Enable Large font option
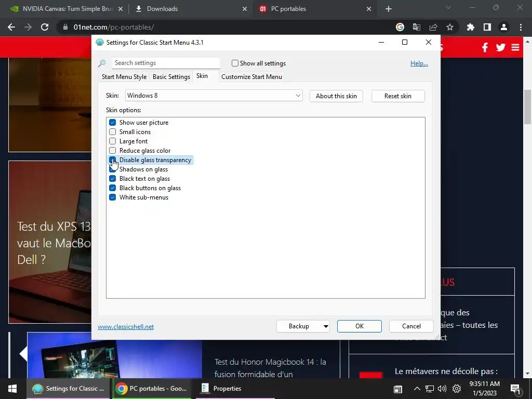The image size is (532, 399). point(112,141)
